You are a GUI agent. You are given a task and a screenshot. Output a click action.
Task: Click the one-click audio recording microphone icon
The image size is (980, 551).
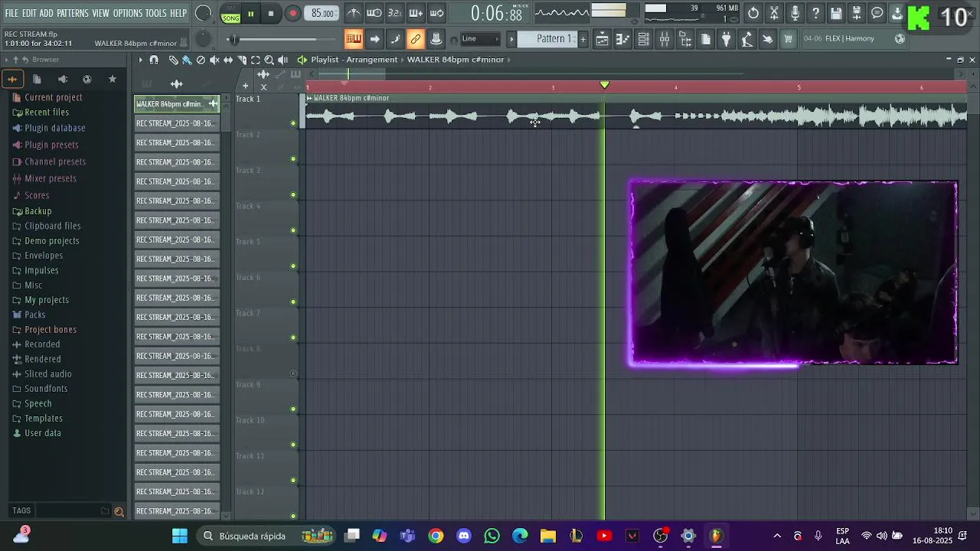[x=795, y=13]
